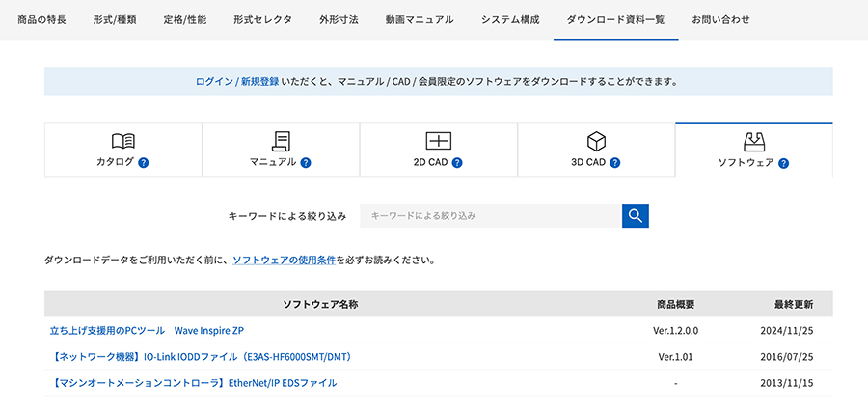Click the software download tray icon
The image size is (868, 412).
(753, 142)
